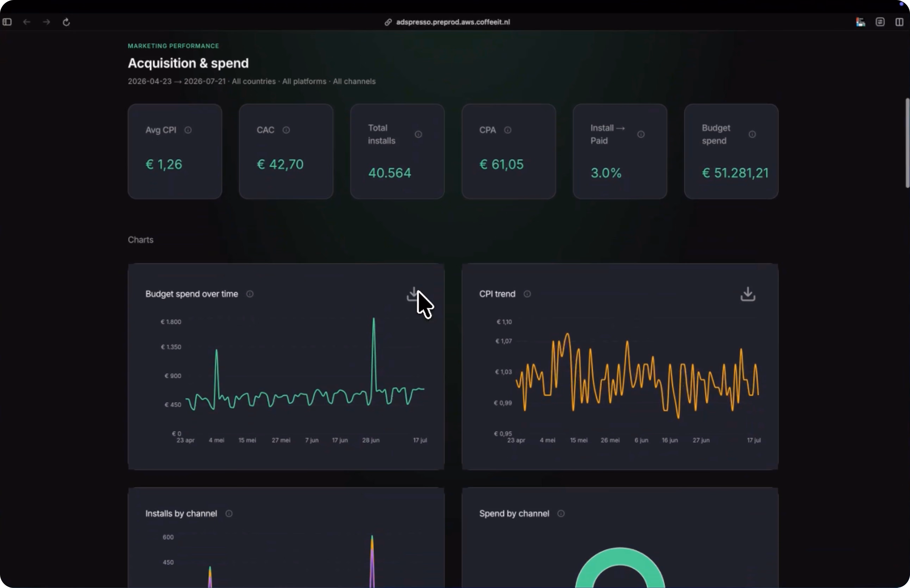The height and width of the screenshot is (588, 910).
Task: Click the Budget spend over time title
Action: [x=191, y=294]
